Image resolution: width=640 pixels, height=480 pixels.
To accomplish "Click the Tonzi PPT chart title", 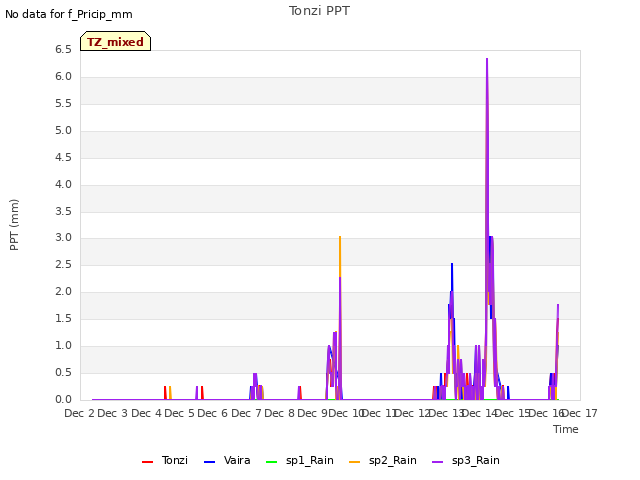I will tap(319, 11).
